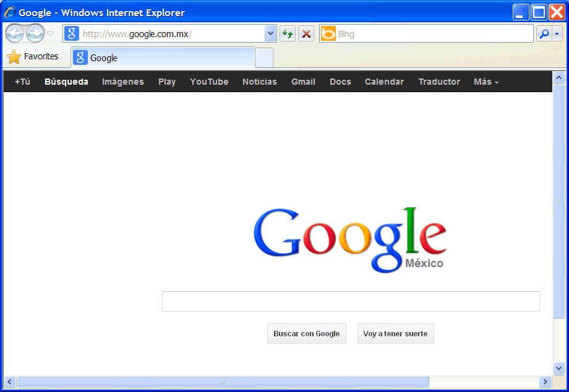Click the vertical scrollbar down arrow

click(x=559, y=369)
